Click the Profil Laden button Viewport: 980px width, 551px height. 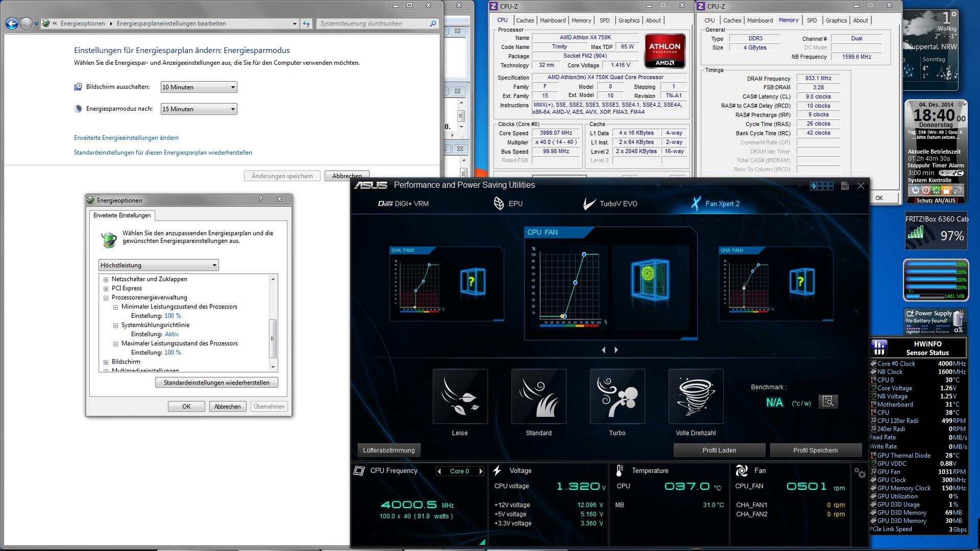(x=719, y=450)
